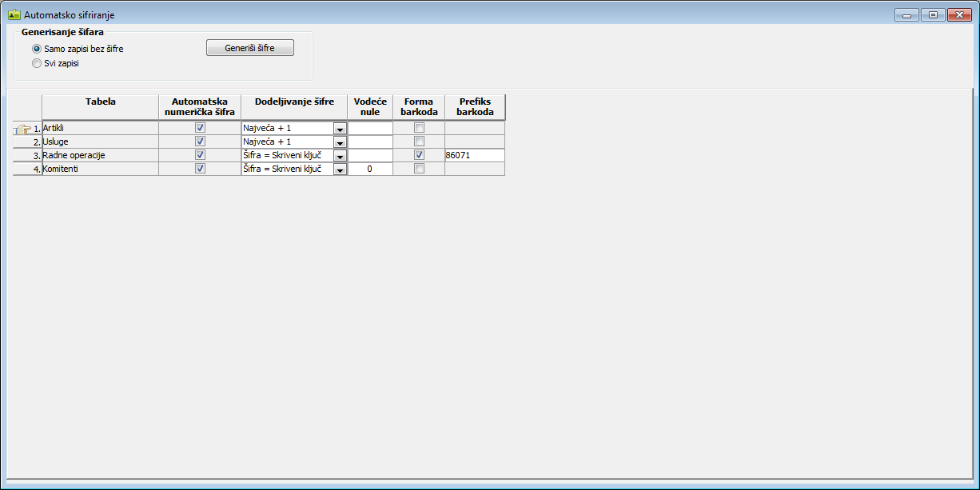
Task: Click the Automatsko sifriranje window title icon
Action: pos(14,14)
